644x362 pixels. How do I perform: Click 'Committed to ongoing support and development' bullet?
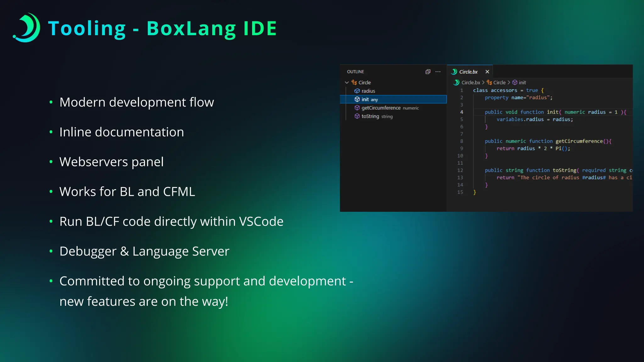click(206, 291)
